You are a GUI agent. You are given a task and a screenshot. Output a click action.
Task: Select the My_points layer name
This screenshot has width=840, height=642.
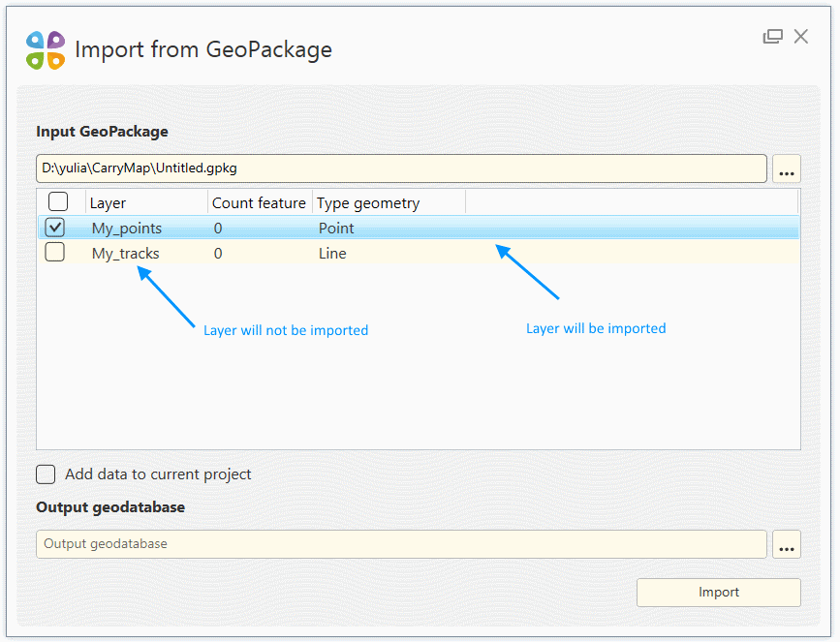pyautogui.click(x=127, y=229)
